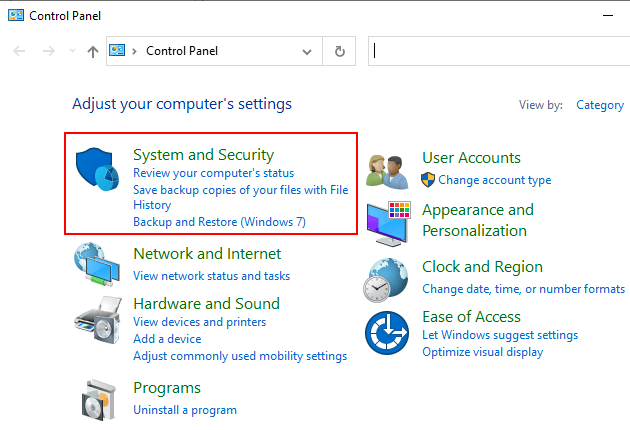Screen dimensions: 630x430
Task: Select Change account type link
Action: 495,180
